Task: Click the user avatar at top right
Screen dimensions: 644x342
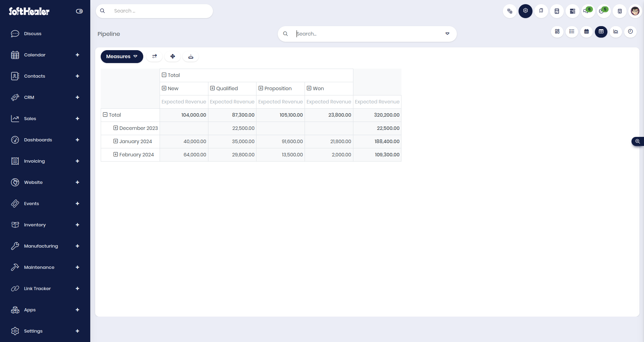Action: tap(635, 11)
